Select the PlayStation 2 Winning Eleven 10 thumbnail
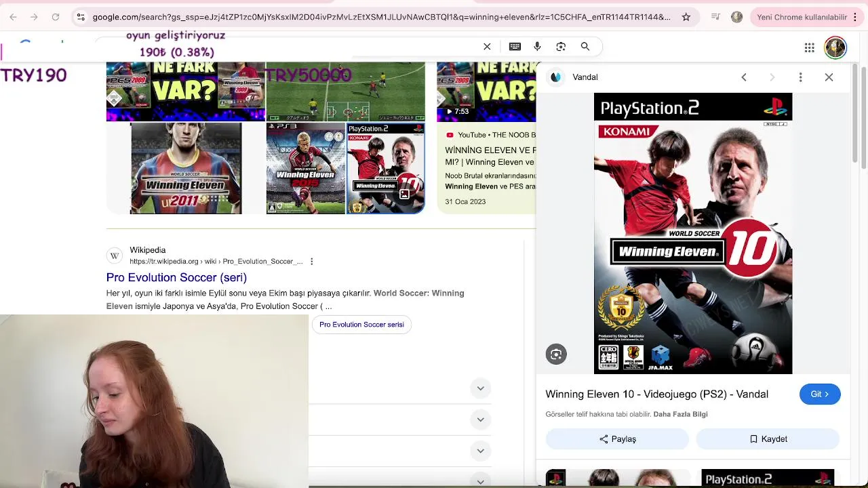The image size is (868, 488). (386, 168)
